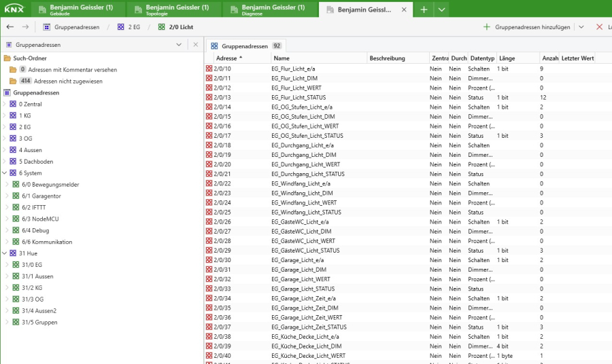The width and height of the screenshot is (612, 364).
Task: Click the 6/1 Garagentor group icon
Action: [16, 196]
